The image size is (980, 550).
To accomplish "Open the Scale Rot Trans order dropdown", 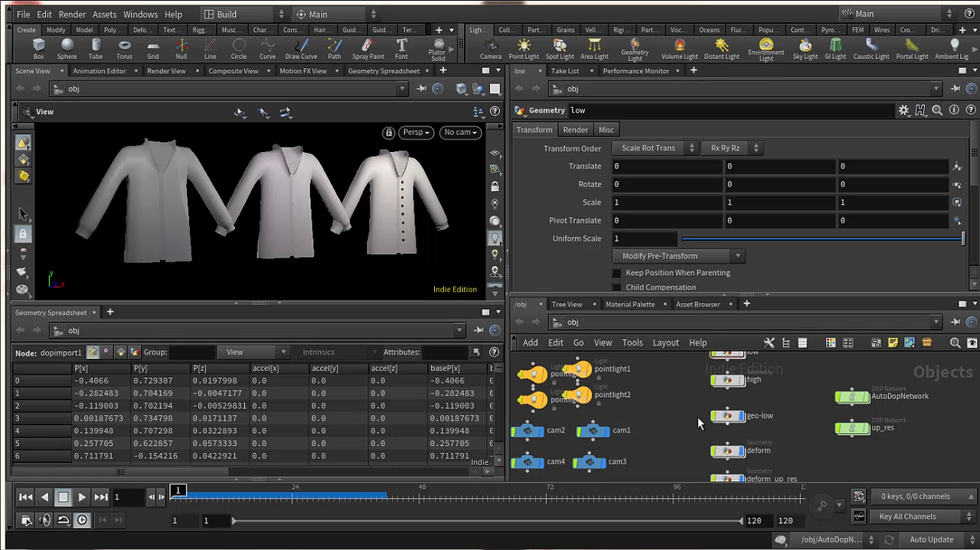I will 655,148.
